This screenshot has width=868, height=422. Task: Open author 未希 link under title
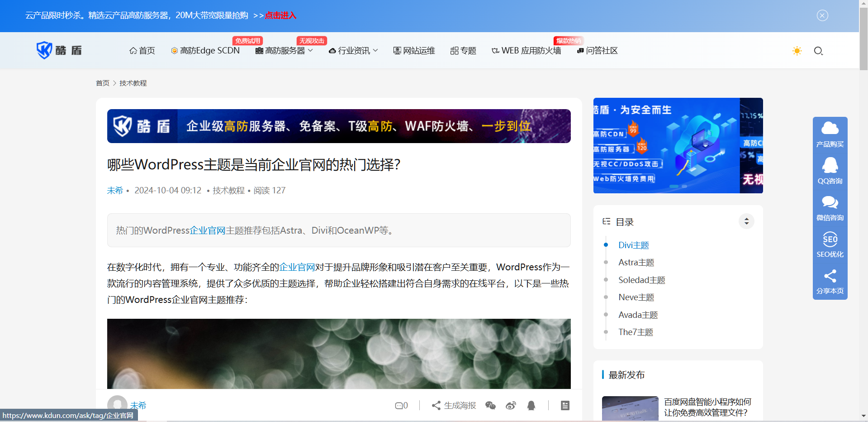[x=115, y=191]
